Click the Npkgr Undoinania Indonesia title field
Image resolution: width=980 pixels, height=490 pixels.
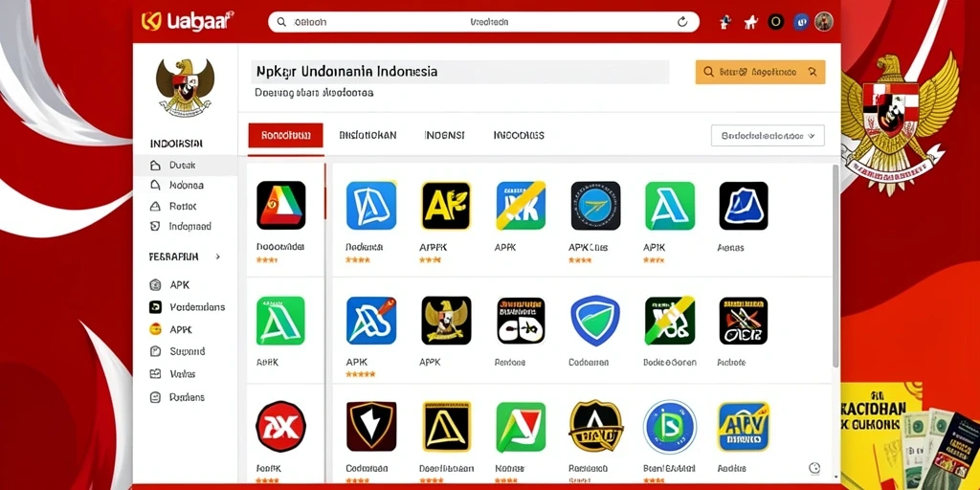[x=460, y=72]
